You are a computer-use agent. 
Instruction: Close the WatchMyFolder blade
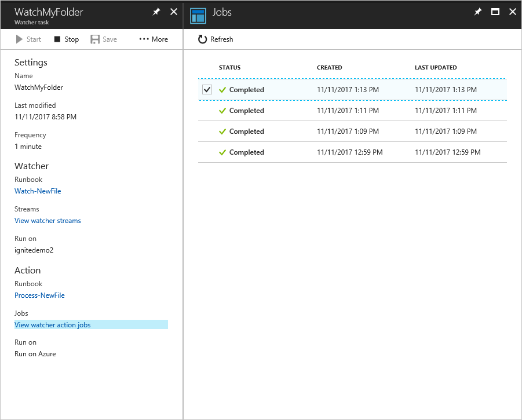click(x=173, y=12)
